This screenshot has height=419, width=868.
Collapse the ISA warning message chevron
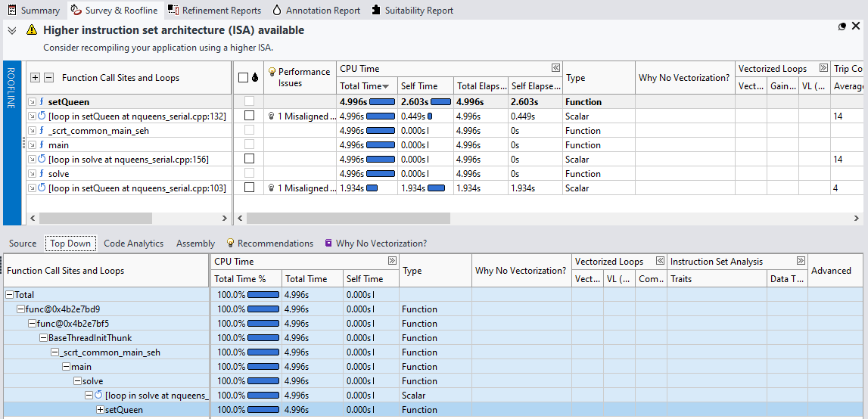tap(12, 30)
